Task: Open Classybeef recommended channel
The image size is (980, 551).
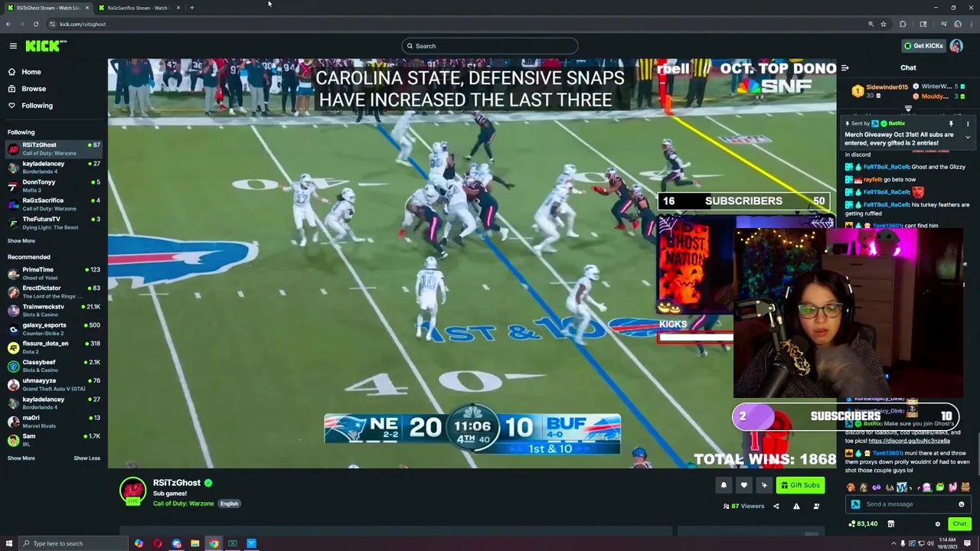Action: 54,366
